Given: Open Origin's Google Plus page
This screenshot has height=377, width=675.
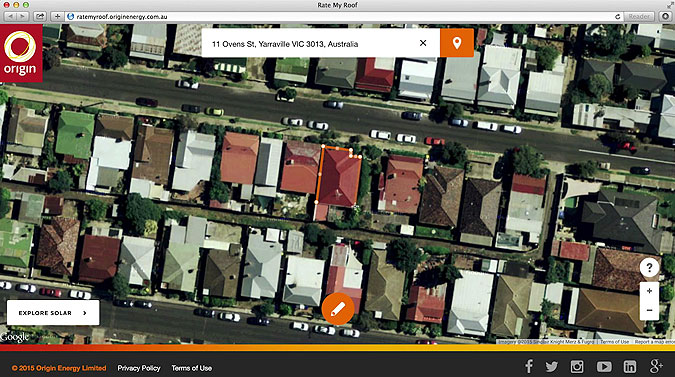Looking at the screenshot, I should (x=656, y=366).
